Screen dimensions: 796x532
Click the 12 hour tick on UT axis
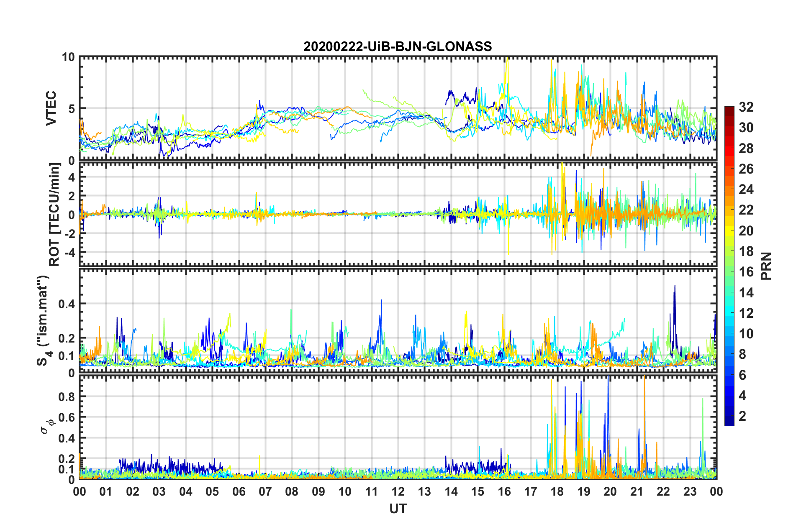398,491
